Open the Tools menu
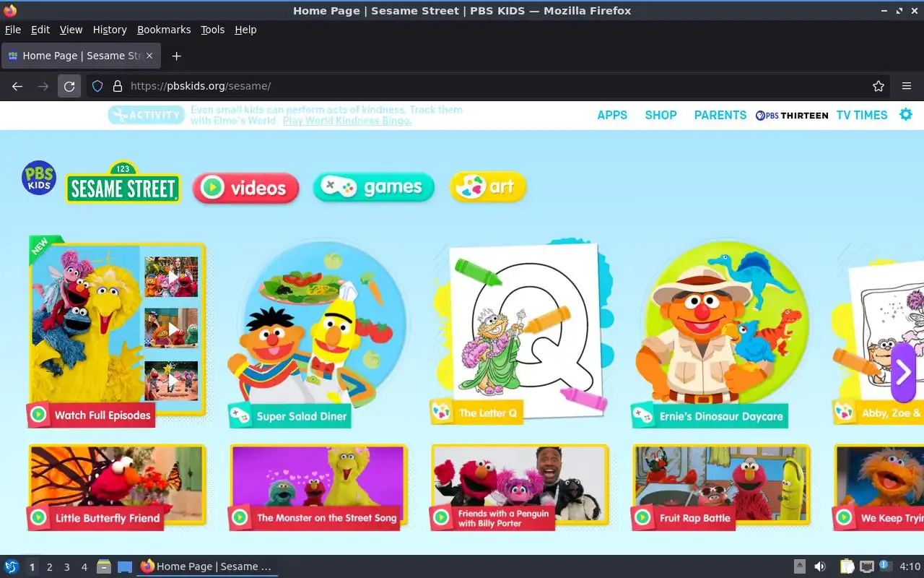The height and width of the screenshot is (578, 924). pyautogui.click(x=213, y=30)
